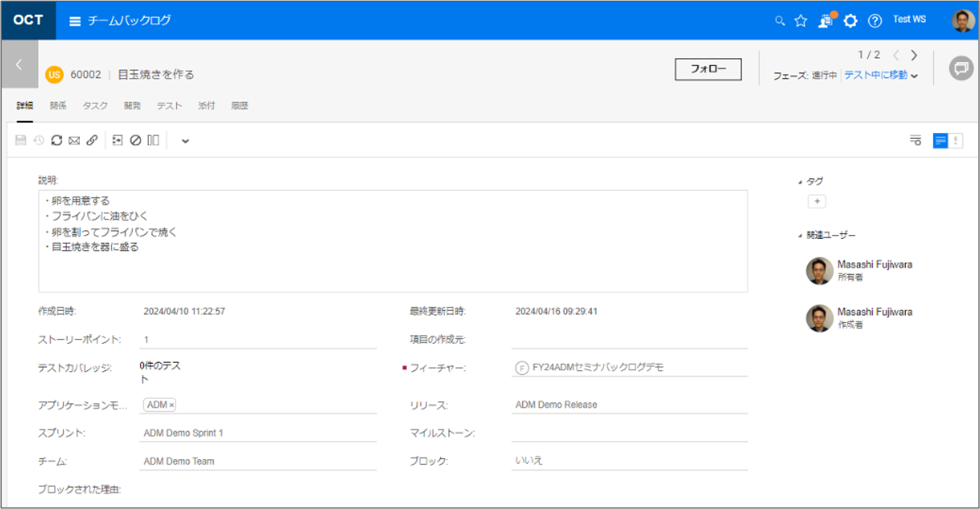
Task: Open the 履歴 tab
Action: tap(240, 105)
